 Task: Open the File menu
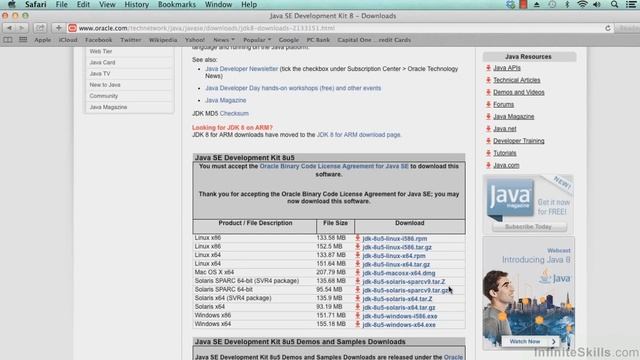(x=62, y=4)
